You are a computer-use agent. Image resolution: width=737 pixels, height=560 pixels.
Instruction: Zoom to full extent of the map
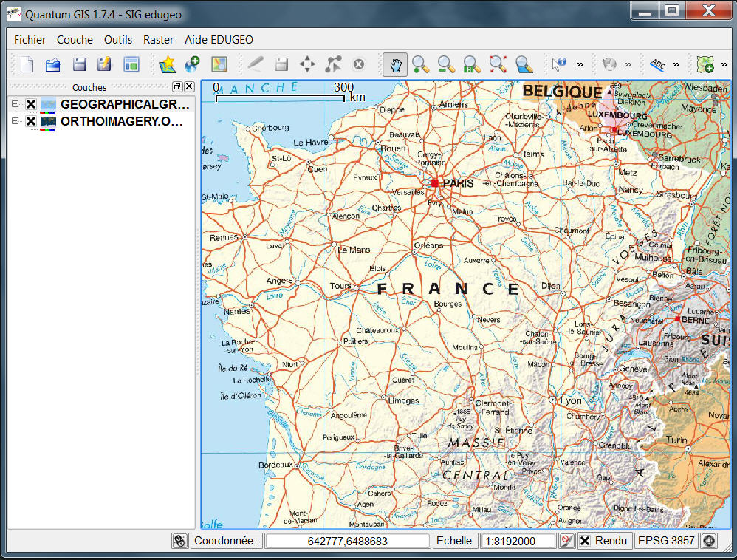point(498,64)
